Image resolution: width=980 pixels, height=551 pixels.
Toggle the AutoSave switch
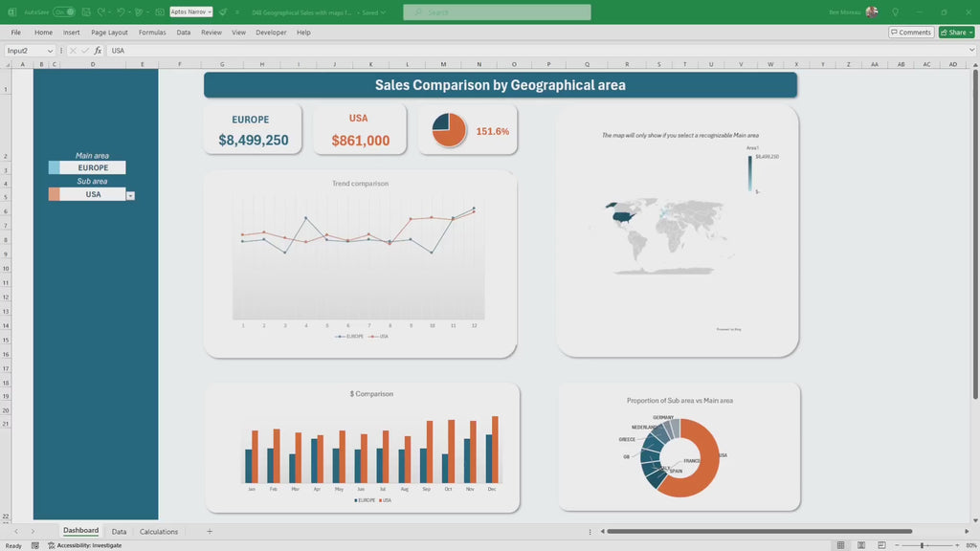pos(63,12)
